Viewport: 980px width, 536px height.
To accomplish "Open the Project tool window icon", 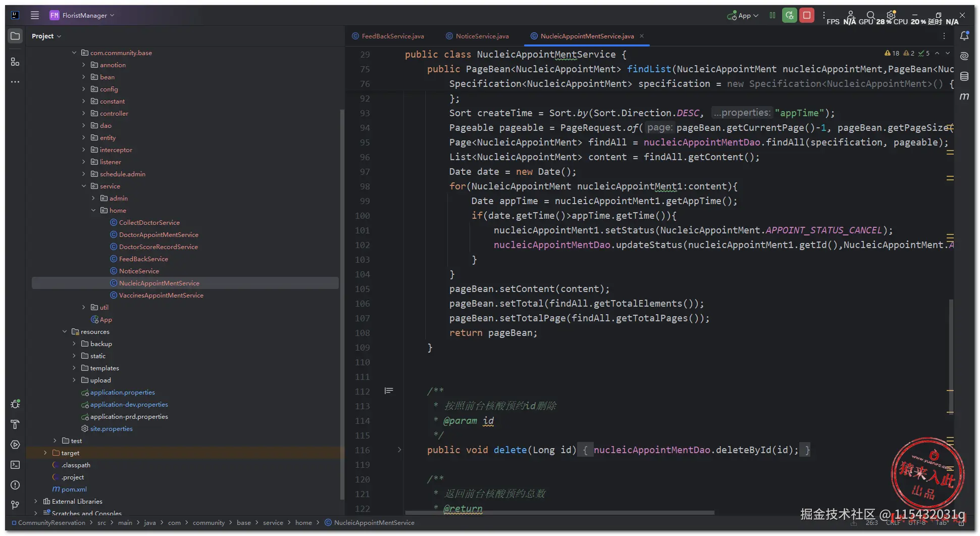I will (x=15, y=36).
